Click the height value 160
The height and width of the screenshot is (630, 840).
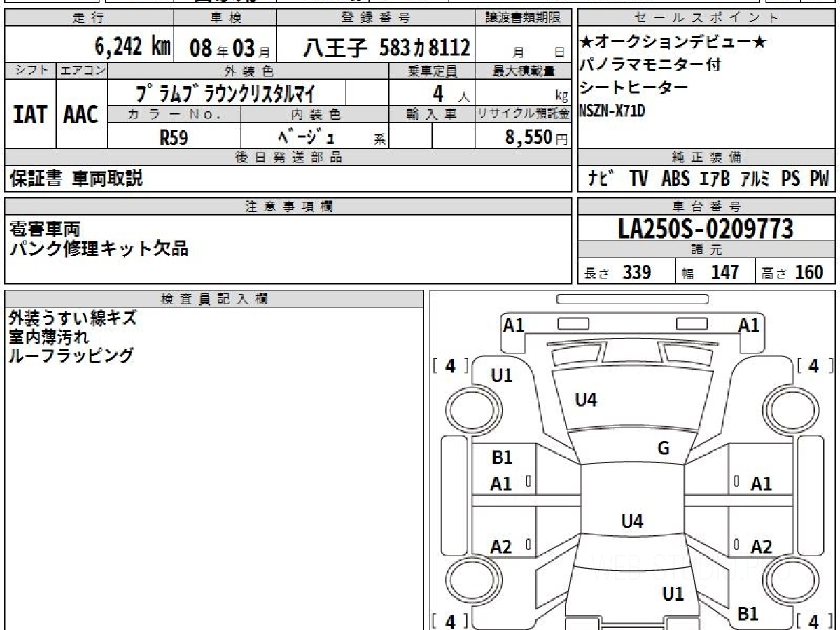pyautogui.click(x=809, y=272)
